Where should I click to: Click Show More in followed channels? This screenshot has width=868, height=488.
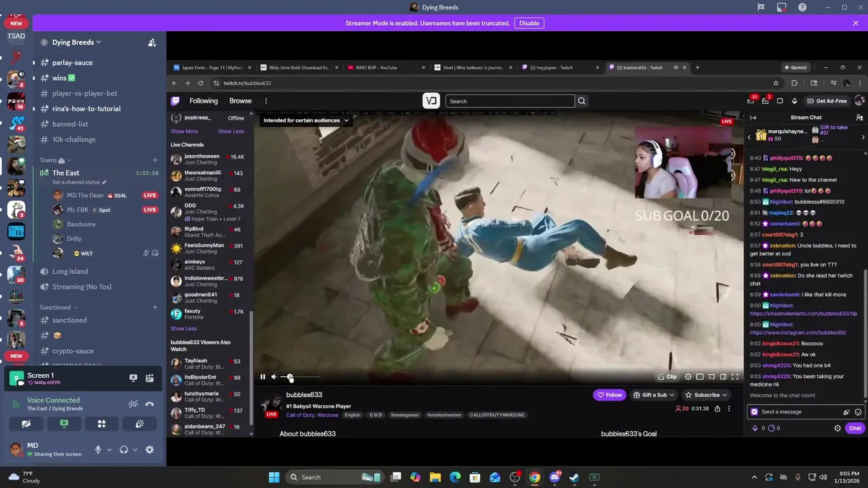tap(184, 131)
